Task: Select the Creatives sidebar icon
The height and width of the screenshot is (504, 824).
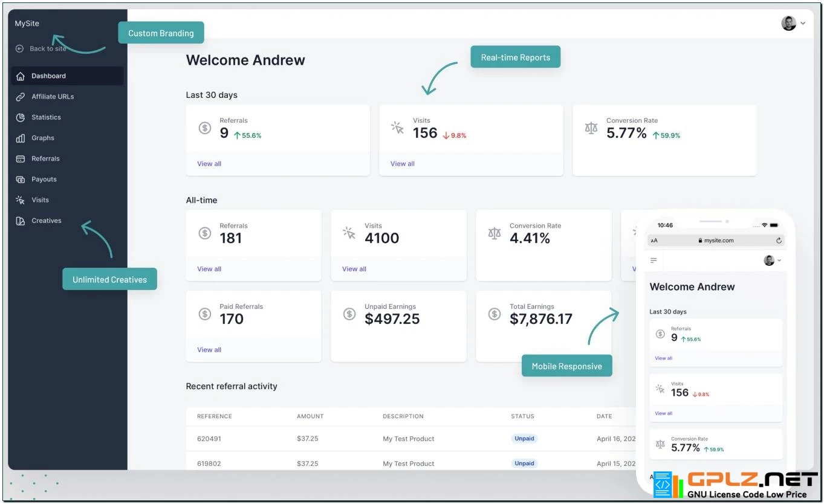Action: 20,221
